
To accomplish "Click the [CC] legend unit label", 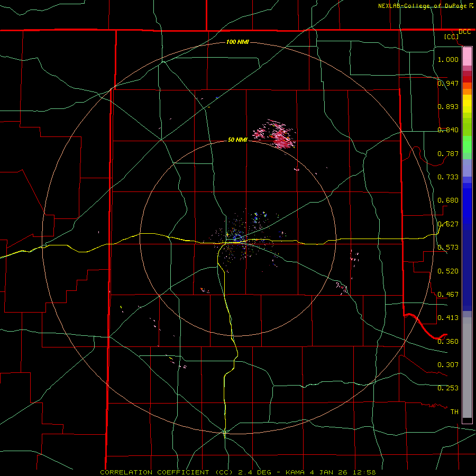I will point(452,36).
